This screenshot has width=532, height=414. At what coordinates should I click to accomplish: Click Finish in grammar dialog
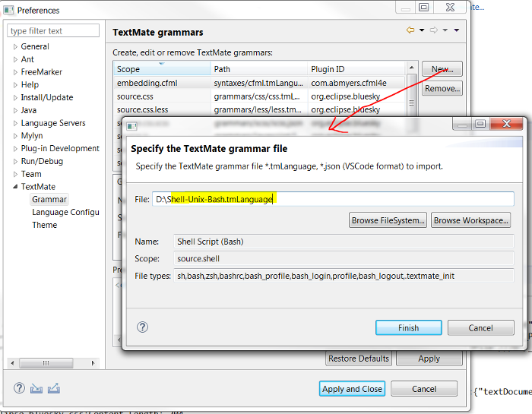(409, 328)
